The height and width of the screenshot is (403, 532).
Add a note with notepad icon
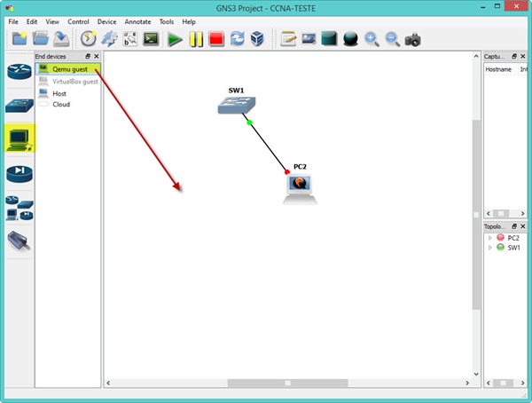tap(288, 39)
